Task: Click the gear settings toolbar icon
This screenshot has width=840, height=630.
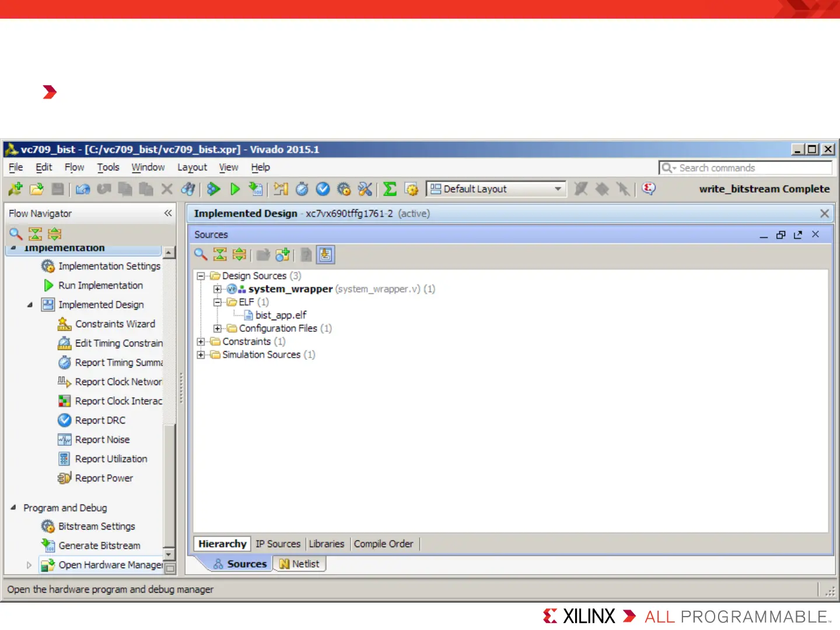Action: coord(344,189)
